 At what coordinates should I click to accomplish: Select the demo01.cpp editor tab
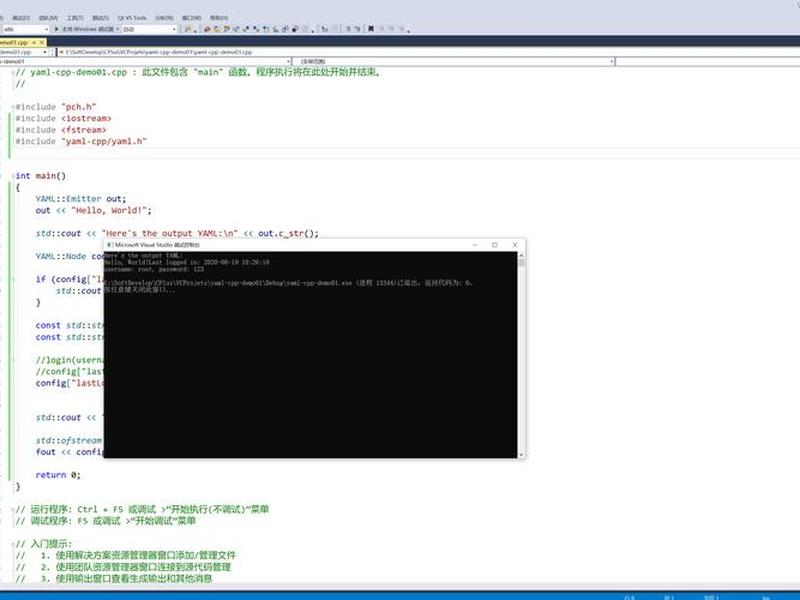click(x=14, y=43)
